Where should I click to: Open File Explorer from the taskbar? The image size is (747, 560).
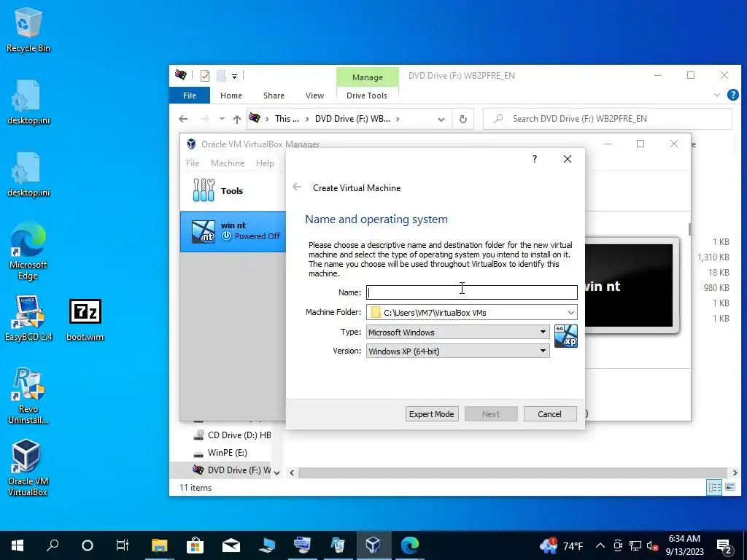point(159,545)
